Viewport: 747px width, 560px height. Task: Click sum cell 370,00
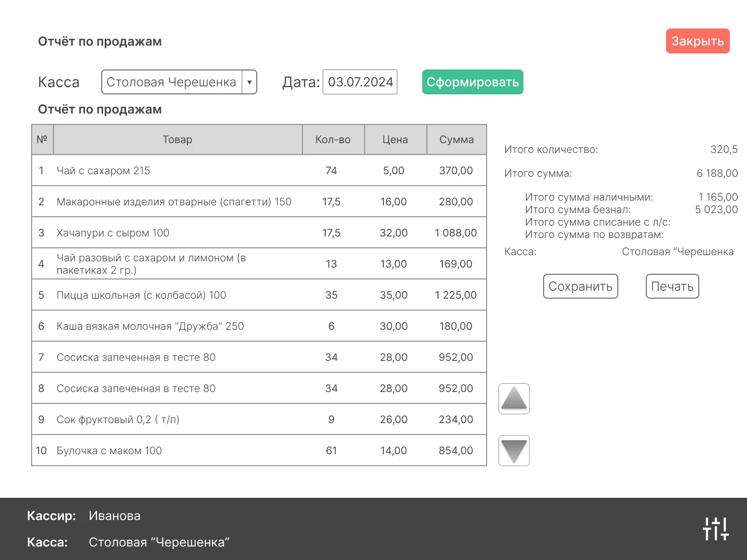(456, 171)
